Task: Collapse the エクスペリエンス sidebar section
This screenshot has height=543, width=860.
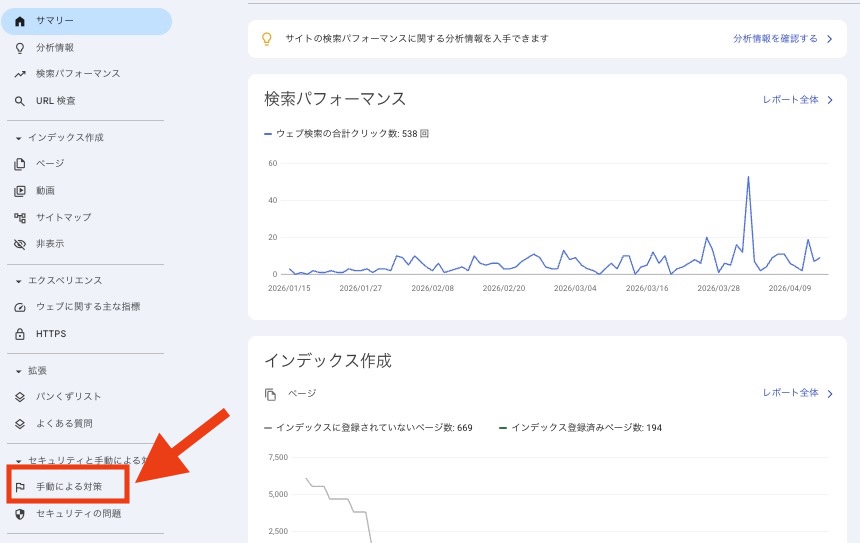Action: (x=19, y=281)
